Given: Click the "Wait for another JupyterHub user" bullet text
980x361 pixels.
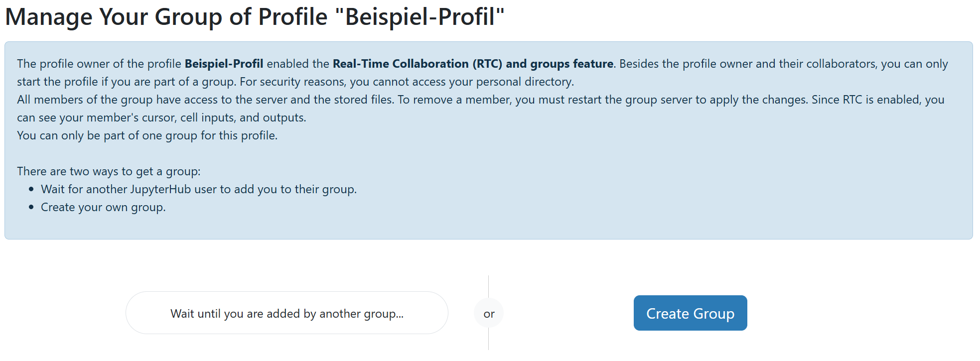Looking at the screenshot, I should click(x=198, y=189).
